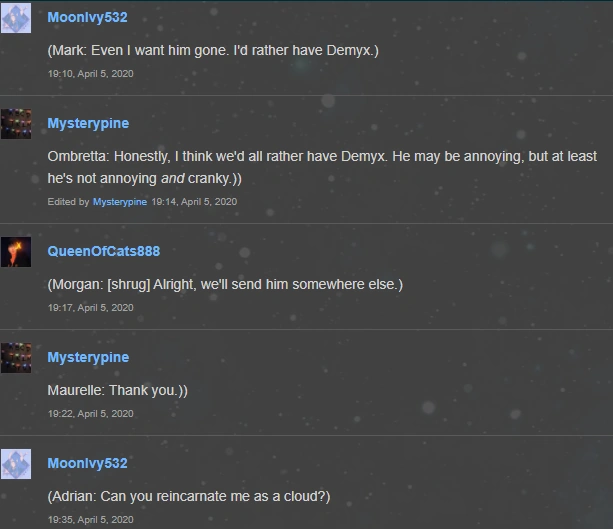Click MoonIvy532's avatar beside the Adrian comment

(16, 464)
